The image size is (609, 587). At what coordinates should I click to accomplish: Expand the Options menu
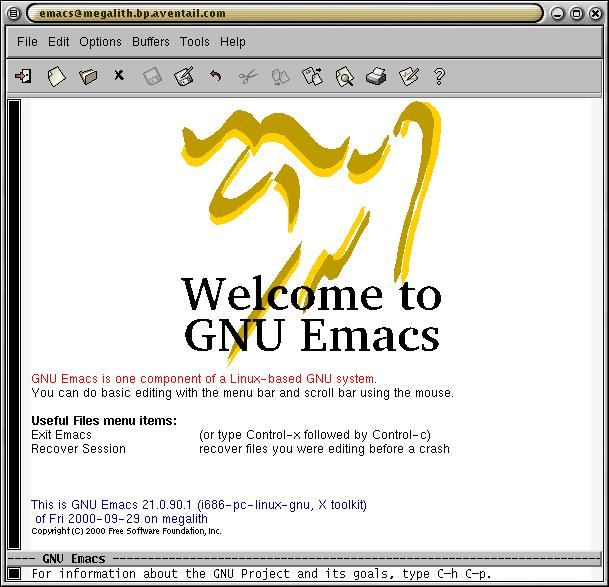(100, 42)
